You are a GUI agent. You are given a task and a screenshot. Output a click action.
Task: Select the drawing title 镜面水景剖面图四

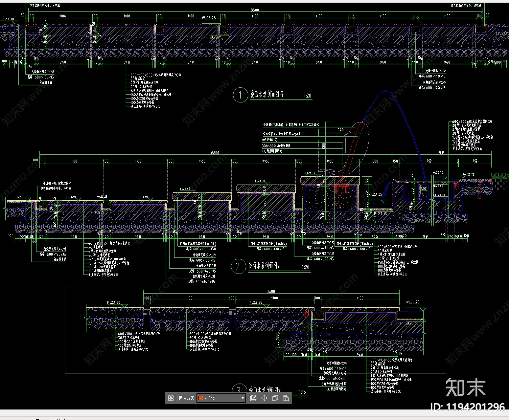pos(266,95)
